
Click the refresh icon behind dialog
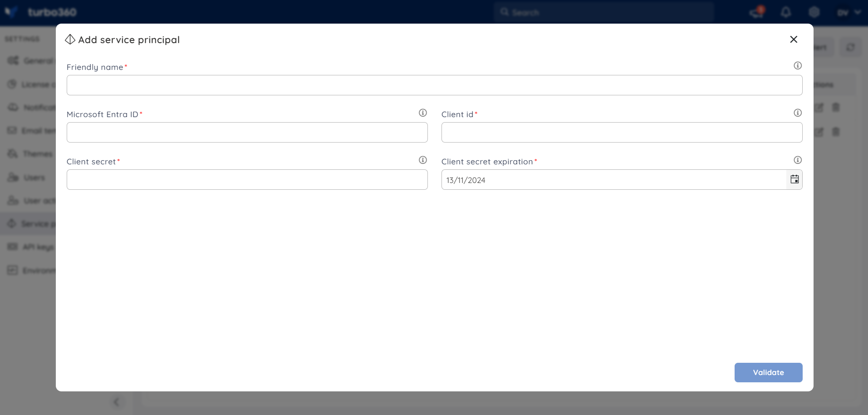pyautogui.click(x=850, y=47)
